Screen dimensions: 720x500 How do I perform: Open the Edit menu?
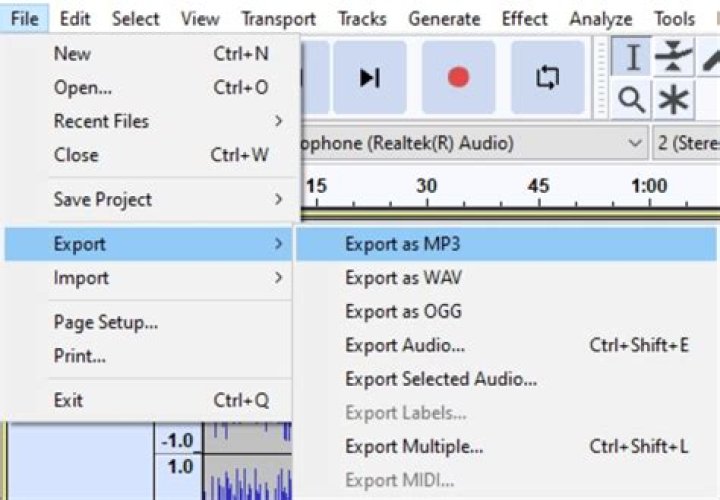click(x=75, y=19)
